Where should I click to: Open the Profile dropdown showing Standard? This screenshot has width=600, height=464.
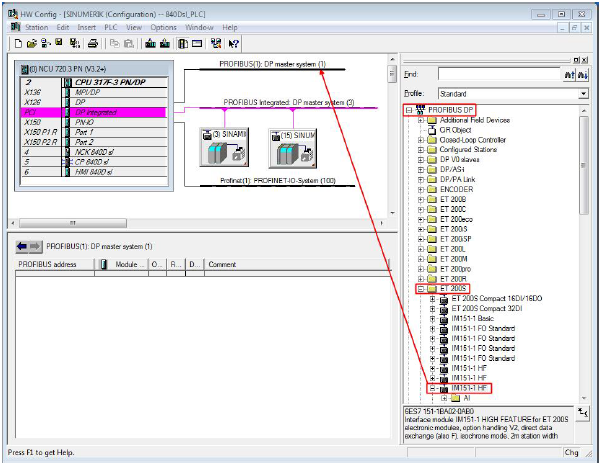pos(583,93)
